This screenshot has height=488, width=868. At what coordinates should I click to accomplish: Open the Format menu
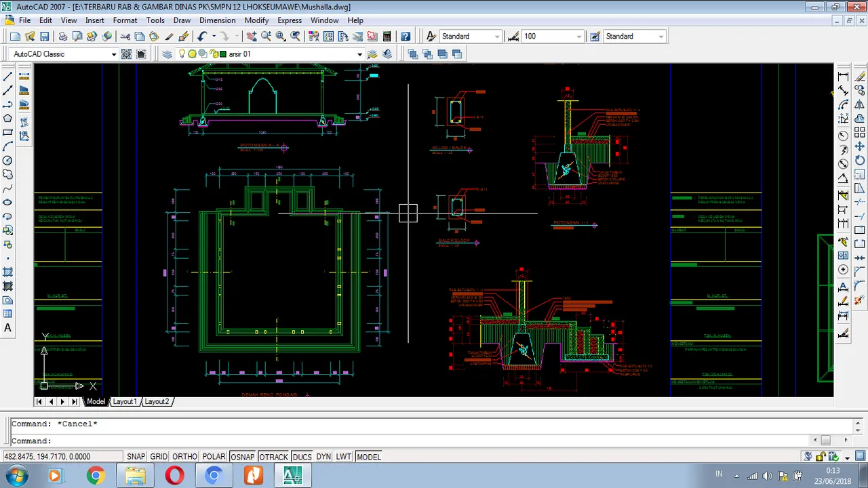[125, 20]
